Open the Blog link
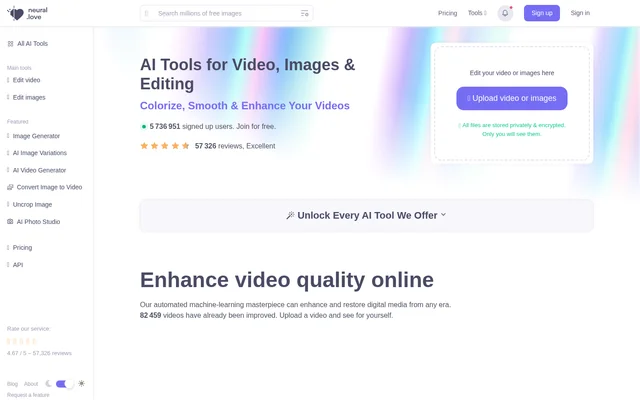 pyautogui.click(x=12, y=384)
